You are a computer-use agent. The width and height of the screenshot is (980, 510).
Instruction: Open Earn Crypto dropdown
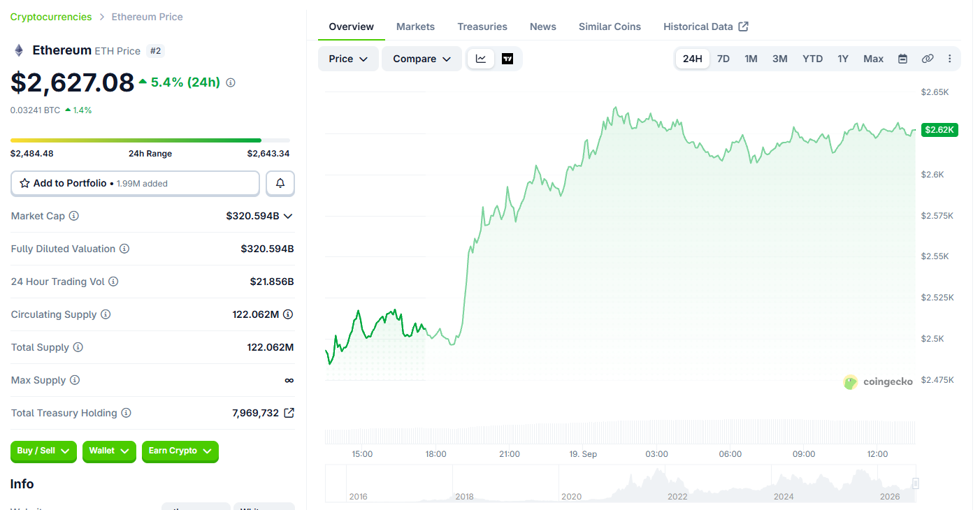click(180, 451)
